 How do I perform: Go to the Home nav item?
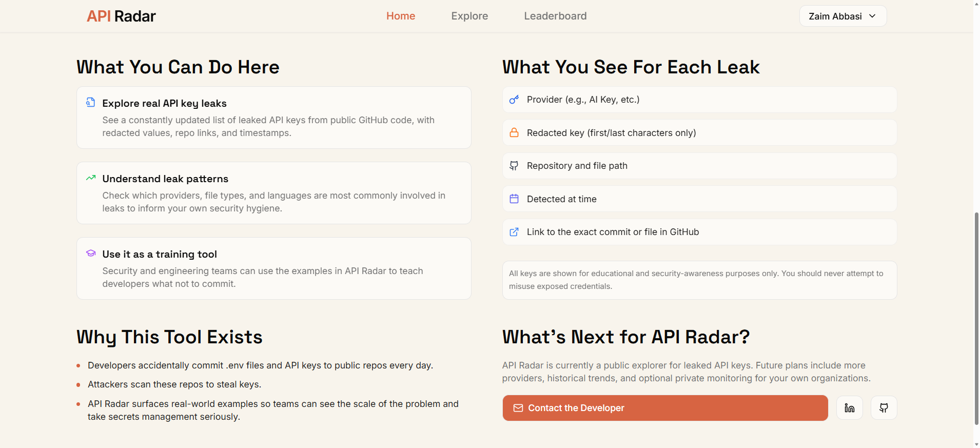tap(400, 16)
